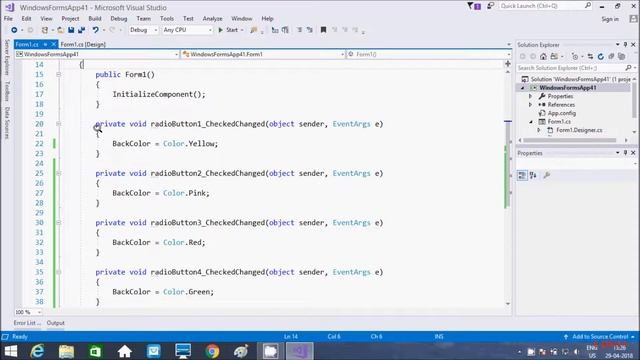The height and width of the screenshot is (360, 640).
Task: Open the Data Sources side tab
Action: click(7, 123)
